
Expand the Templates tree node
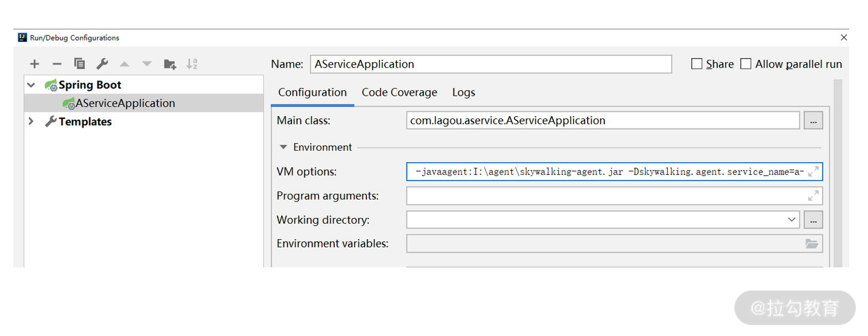coord(32,122)
